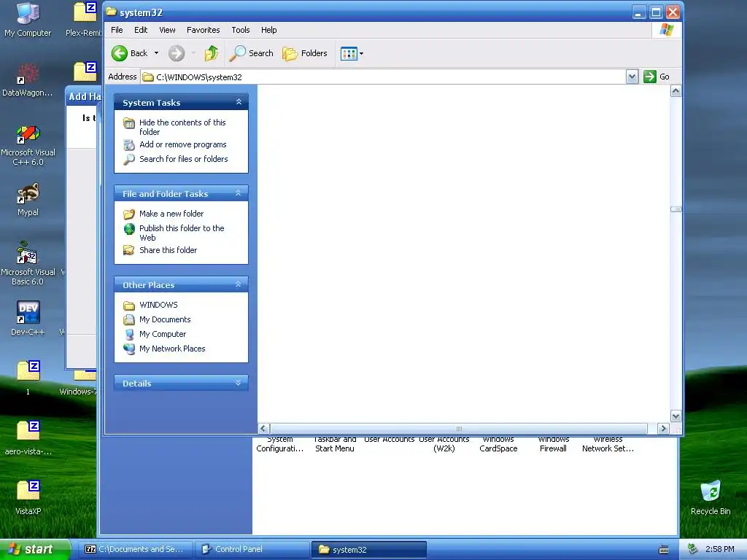Open the Favorites menu

coord(203,30)
